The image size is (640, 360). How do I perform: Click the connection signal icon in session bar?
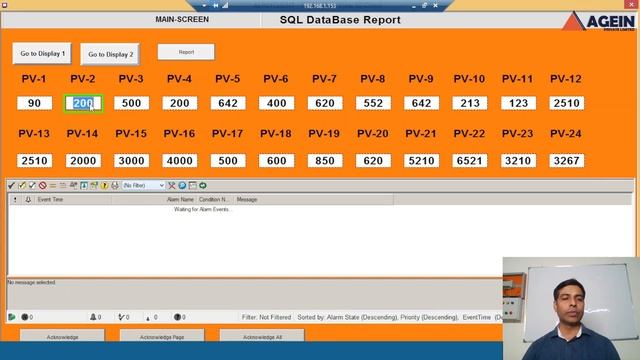pos(225,5)
